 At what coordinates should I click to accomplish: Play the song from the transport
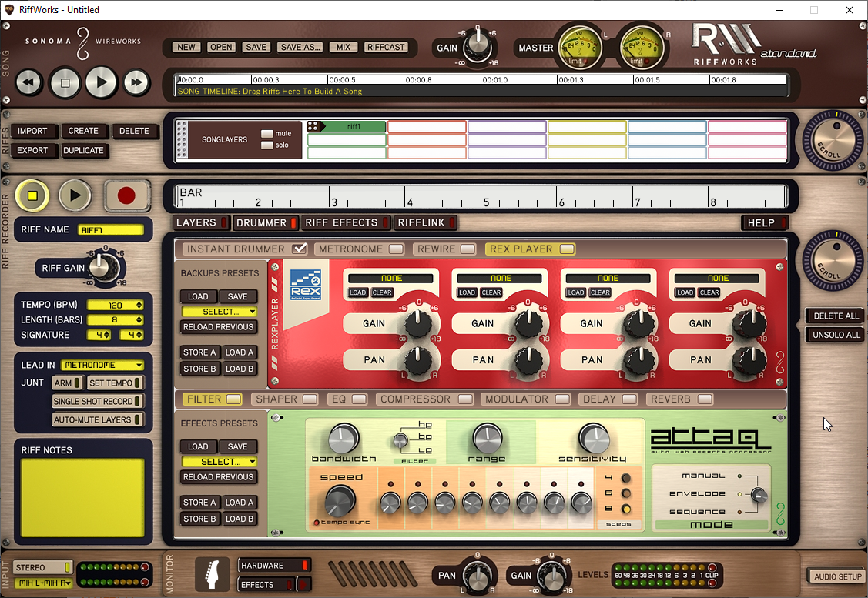(x=102, y=82)
